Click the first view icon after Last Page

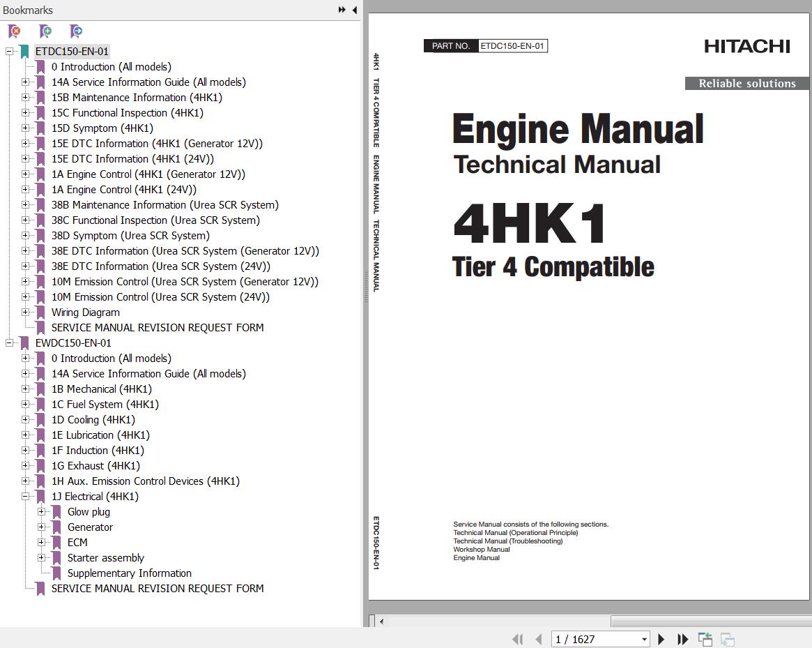click(705, 639)
